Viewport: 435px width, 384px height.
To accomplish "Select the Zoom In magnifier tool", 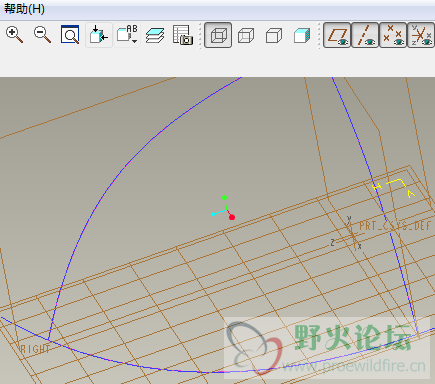I will 15,35.
